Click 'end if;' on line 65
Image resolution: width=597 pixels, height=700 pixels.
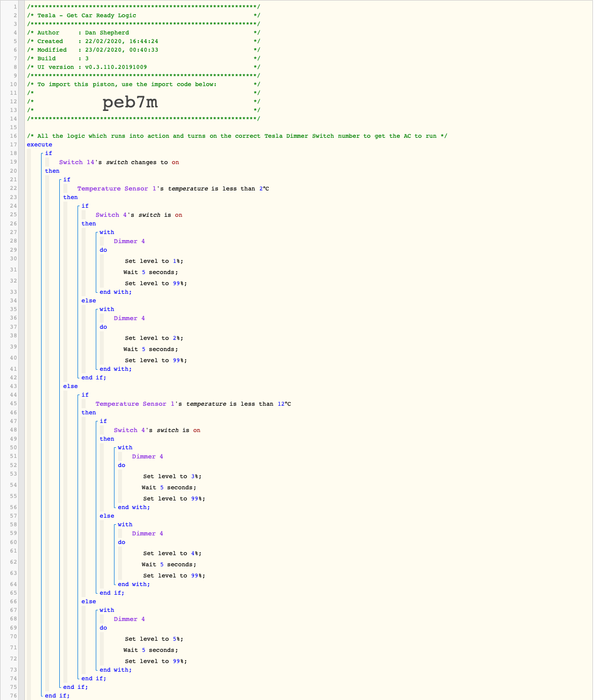[112, 593]
